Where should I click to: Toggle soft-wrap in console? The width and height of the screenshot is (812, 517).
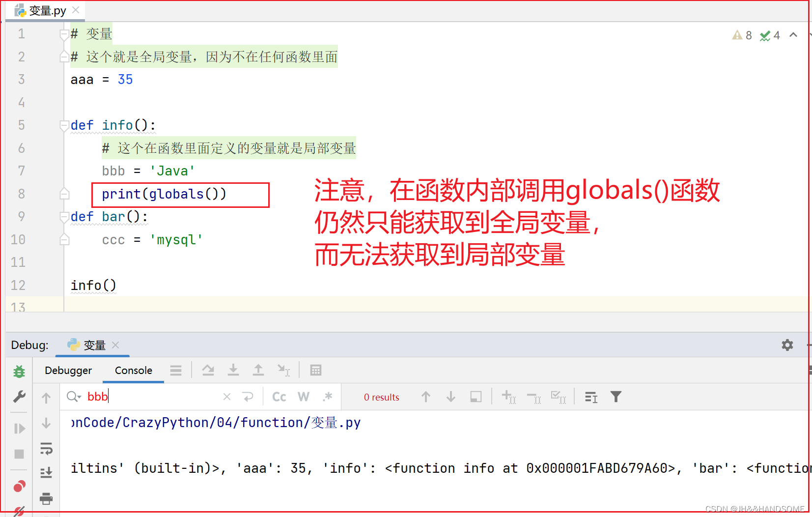[x=46, y=448]
